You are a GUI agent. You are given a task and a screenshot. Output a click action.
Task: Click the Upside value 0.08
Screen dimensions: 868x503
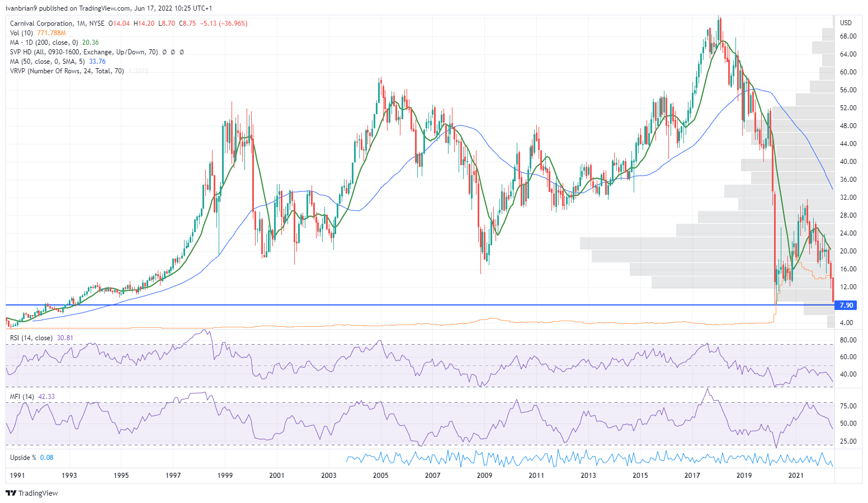47,458
